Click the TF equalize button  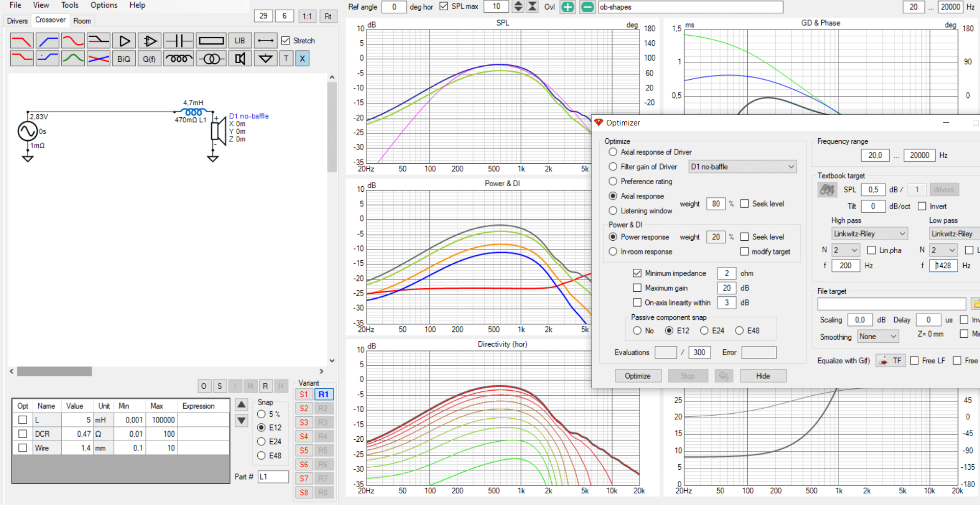(x=890, y=361)
